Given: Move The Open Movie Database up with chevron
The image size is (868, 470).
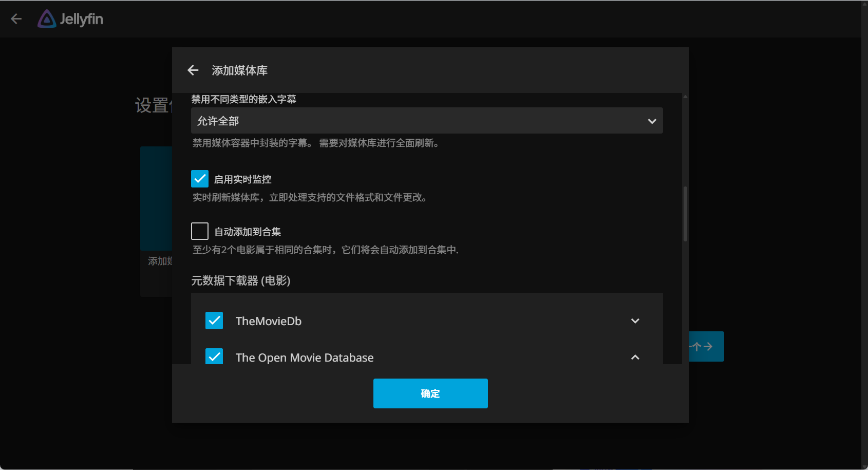Looking at the screenshot, I should (x=635, y=357).
